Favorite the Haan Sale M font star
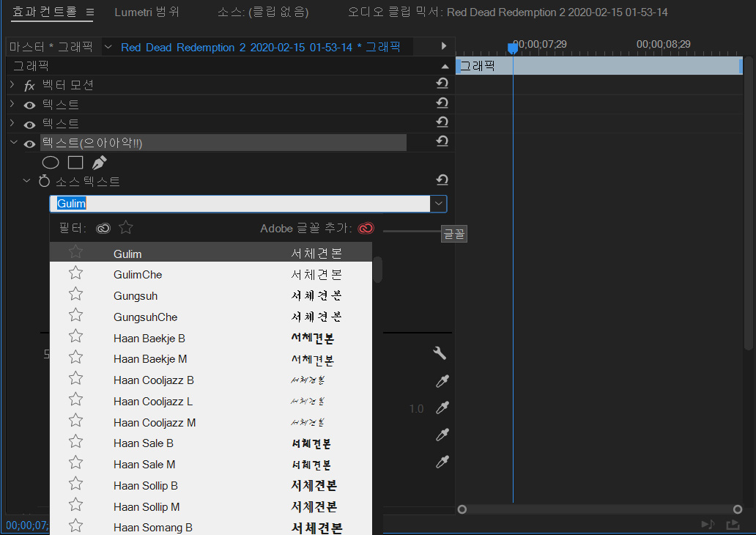This screenshot has width=756, height=535. [75, 463]
